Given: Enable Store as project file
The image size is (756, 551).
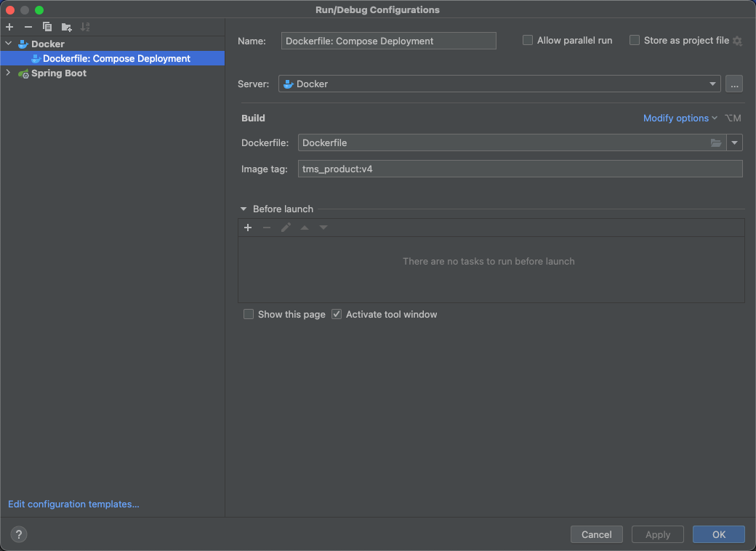Looking at the screenshot, I should click(635, 41).
